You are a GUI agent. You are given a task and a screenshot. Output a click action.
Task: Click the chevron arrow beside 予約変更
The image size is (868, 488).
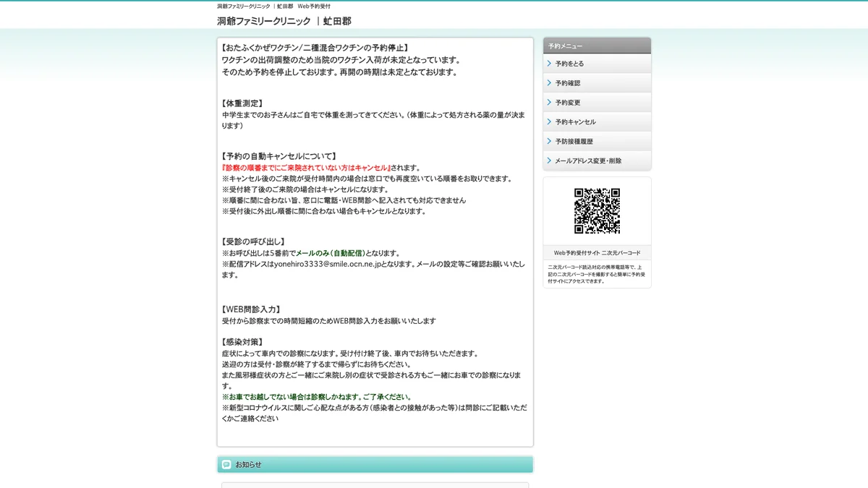(x=550, y=103)
